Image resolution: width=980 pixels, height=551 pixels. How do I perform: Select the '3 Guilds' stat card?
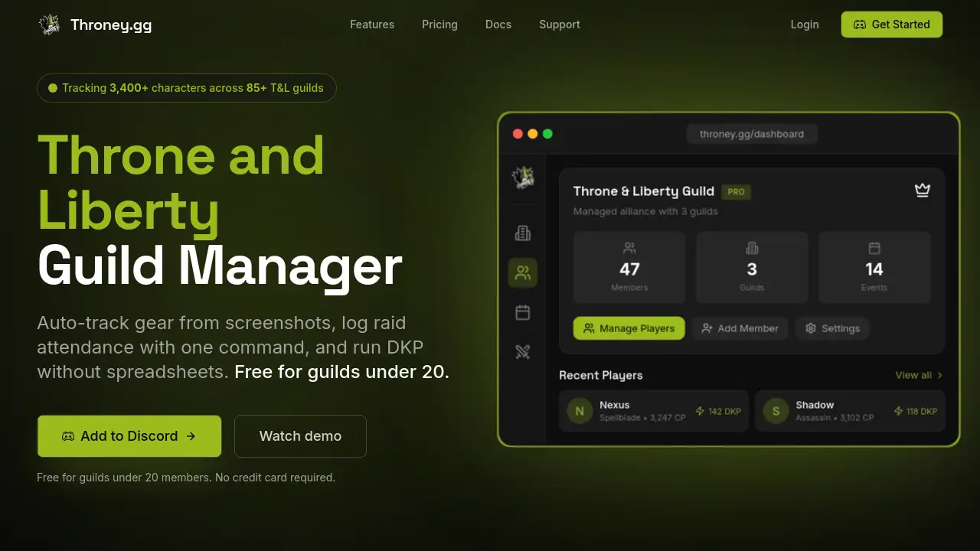(752, 267)
